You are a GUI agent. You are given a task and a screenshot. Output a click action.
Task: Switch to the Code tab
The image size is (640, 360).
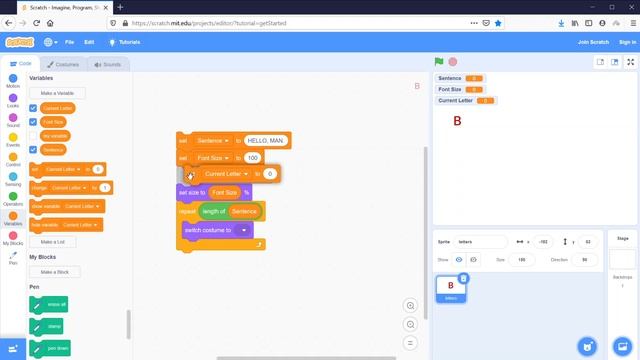20,64
